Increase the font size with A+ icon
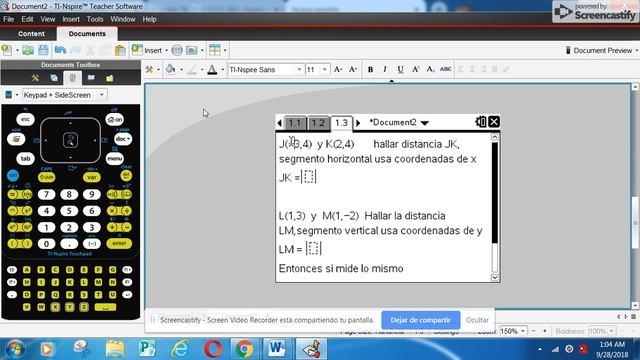 click(x=338, y=70)
